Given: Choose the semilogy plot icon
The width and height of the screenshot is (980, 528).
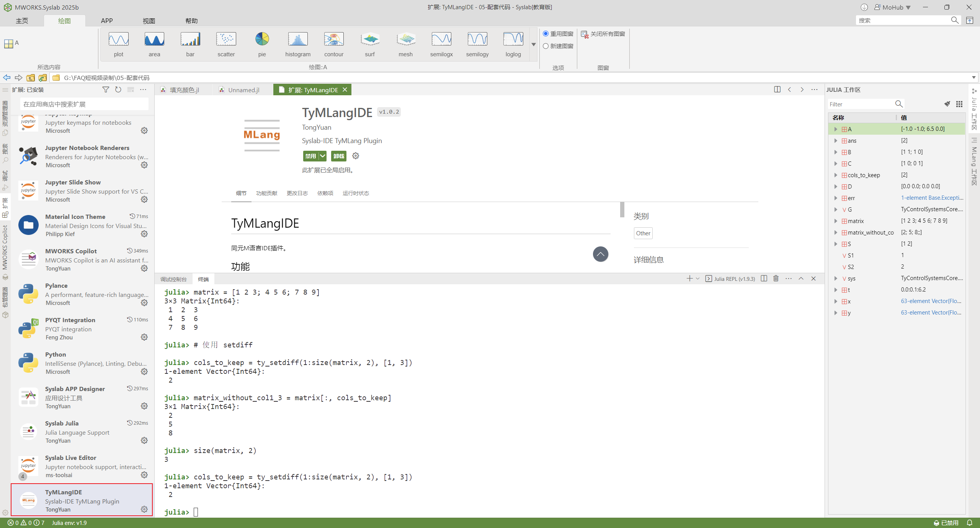Looking at the screenshot, I should [477, 44].
